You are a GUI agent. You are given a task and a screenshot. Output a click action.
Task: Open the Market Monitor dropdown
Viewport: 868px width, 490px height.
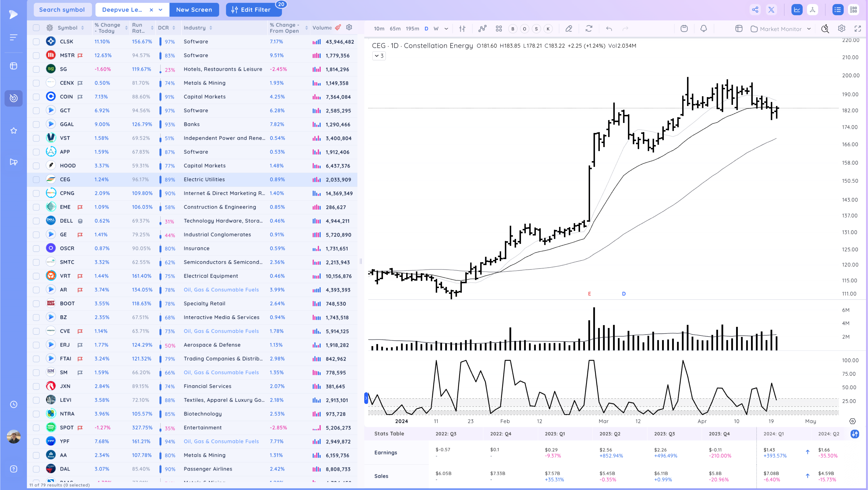pos(780,29)
